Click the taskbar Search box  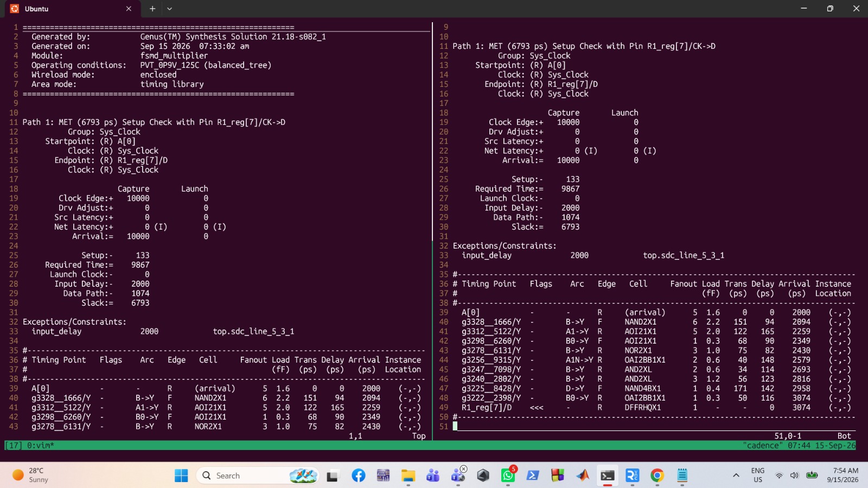point(257,476)
